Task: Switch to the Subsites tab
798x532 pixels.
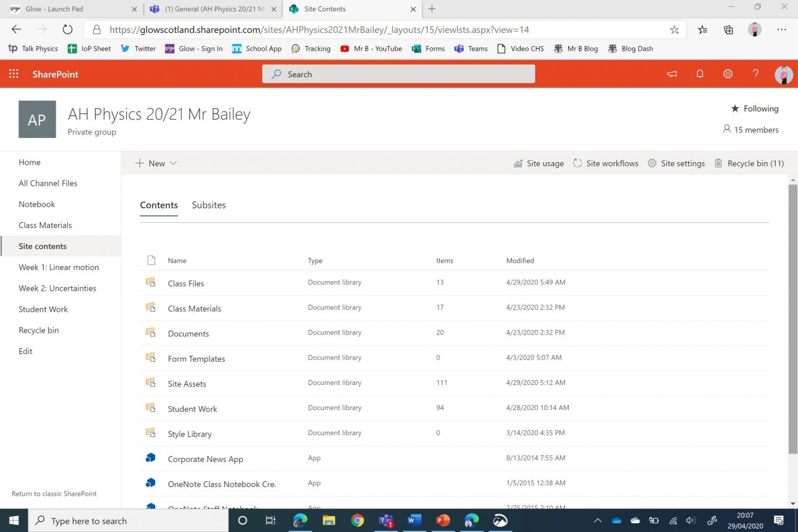Action: click(x=209, y=205)
